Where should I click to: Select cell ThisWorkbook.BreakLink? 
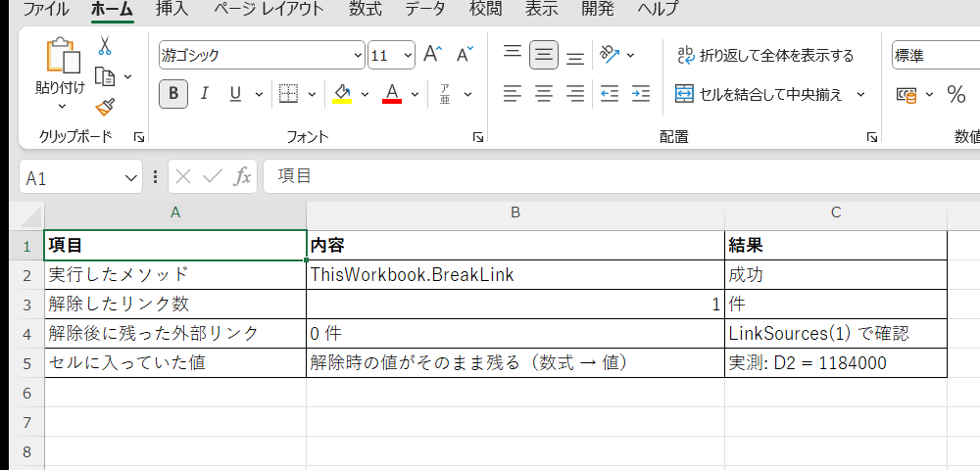click(x=515, y=274)
